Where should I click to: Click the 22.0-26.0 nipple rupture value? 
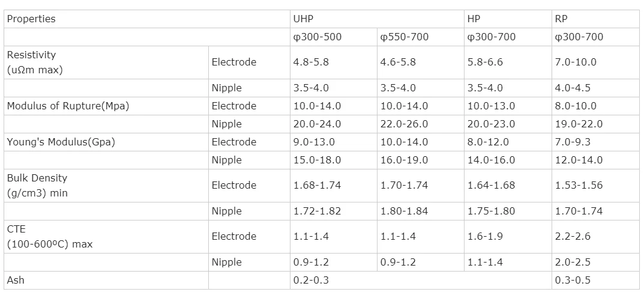[404, 124]
